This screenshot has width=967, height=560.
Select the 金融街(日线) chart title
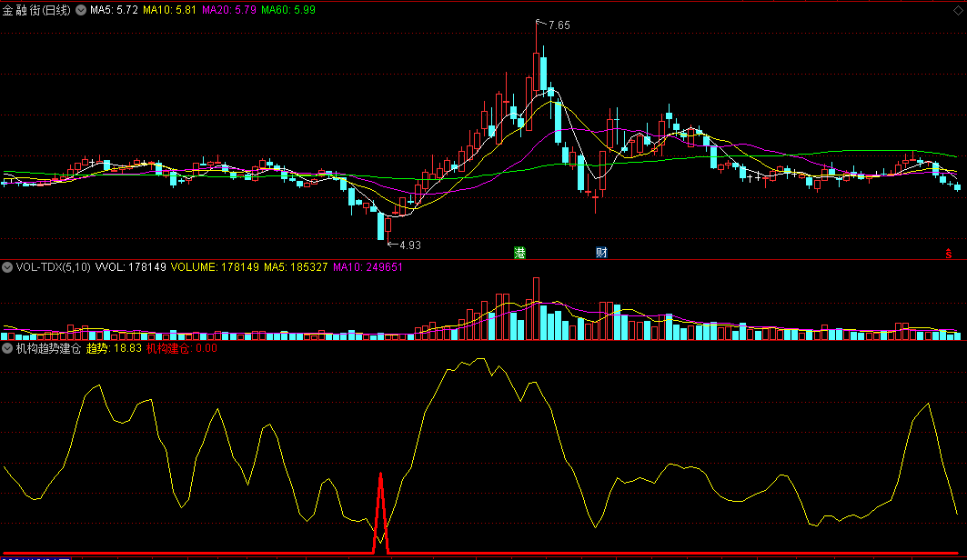coord(36,10)
